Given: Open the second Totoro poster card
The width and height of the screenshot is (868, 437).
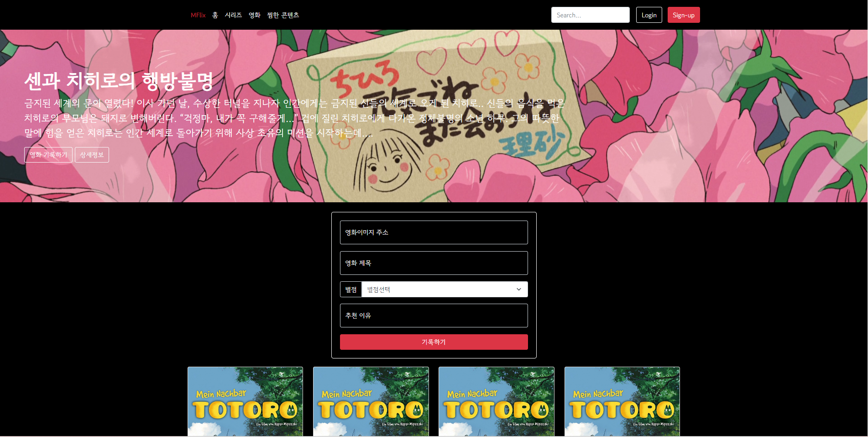Looking at the screenshot, I should pyautogui.click(x=371, y=401).
